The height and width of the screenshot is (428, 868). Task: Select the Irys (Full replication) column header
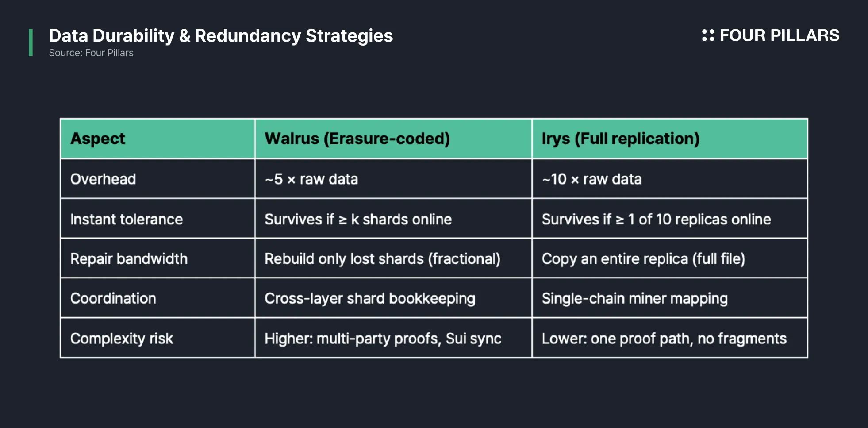pyautogui.click(x=670, y=139)
